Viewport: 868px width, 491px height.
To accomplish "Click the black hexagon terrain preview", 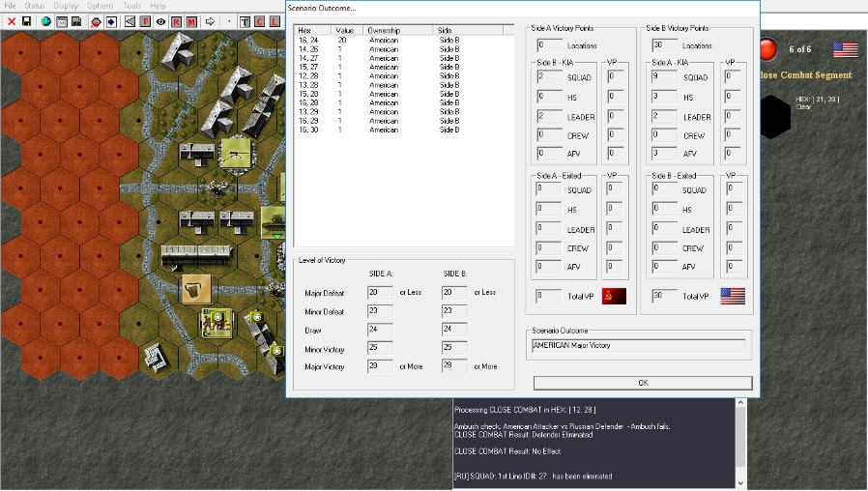I will (x=775, y=116).
